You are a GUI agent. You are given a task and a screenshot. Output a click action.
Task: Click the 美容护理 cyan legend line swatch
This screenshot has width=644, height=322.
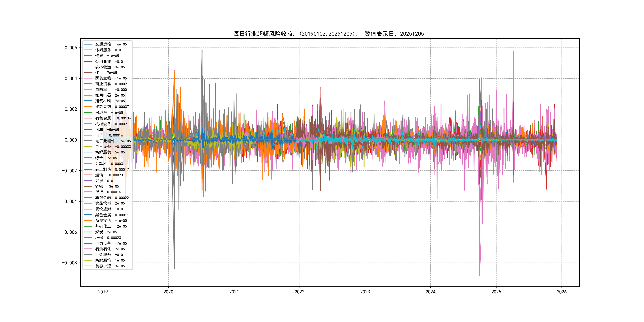[88, 266]
